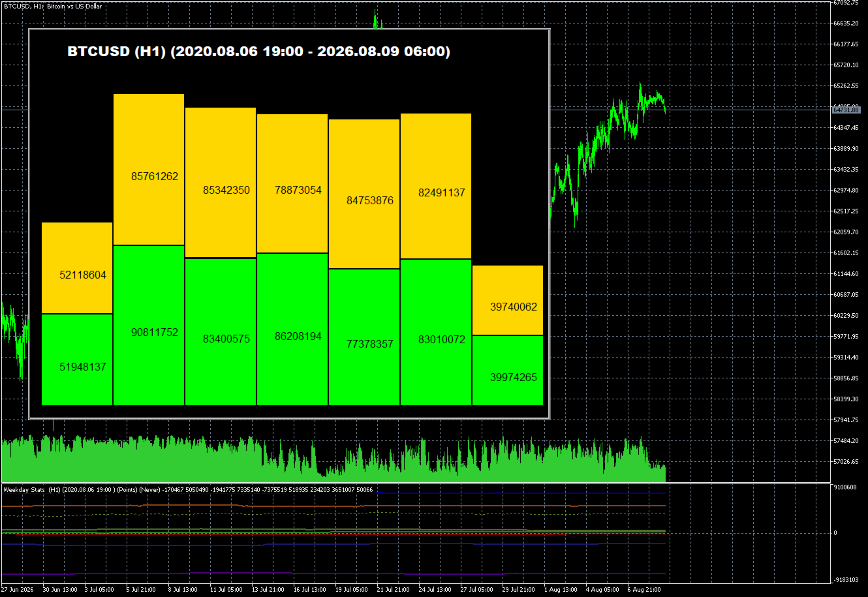The image size is (868, 597).
Task: Click the 30 Jun 13:00 time label
Action: [60, 590]
